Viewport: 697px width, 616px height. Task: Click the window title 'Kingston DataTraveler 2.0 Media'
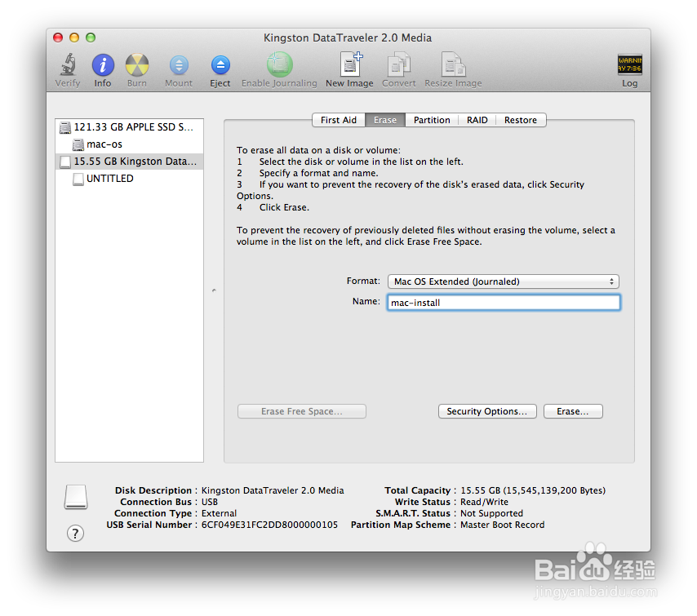[x=348, y=38]
